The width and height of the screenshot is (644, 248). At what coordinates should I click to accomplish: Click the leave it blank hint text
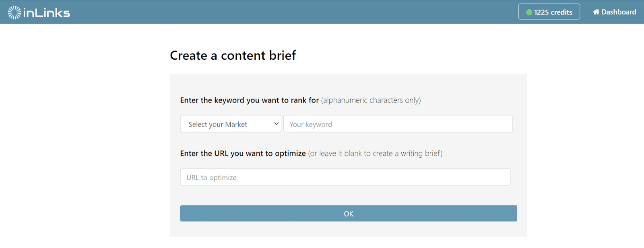(x=375, y=153)
